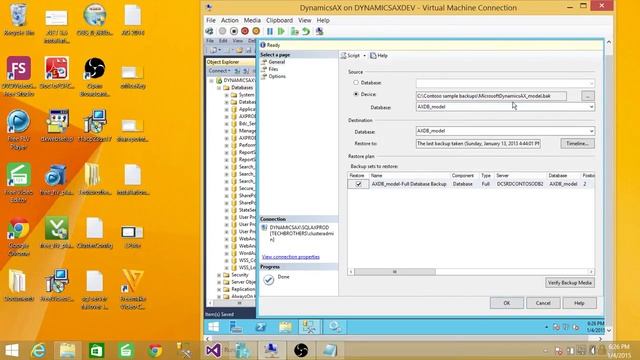Open File Explorer from host taskbar

(x=67, y=350)
